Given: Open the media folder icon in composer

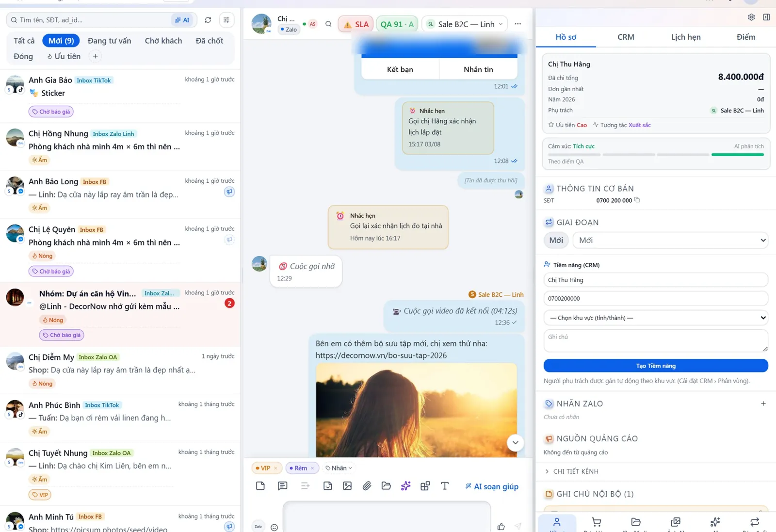Looking at the screenshot, I should point(386,486).
